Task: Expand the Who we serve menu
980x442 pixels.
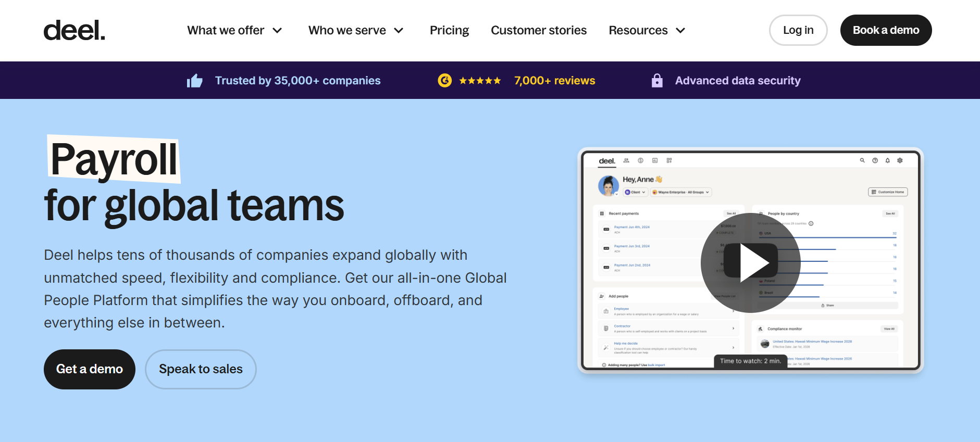Action: click(x=356, y=30)
